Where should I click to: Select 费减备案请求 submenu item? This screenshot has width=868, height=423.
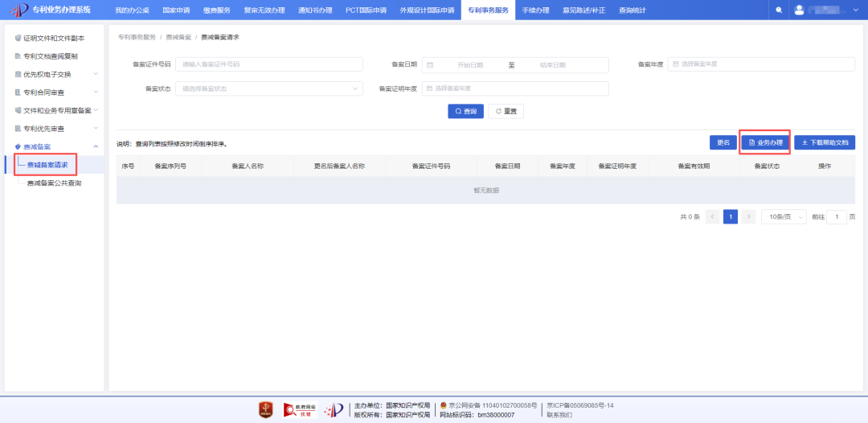[x=47, y=165]
